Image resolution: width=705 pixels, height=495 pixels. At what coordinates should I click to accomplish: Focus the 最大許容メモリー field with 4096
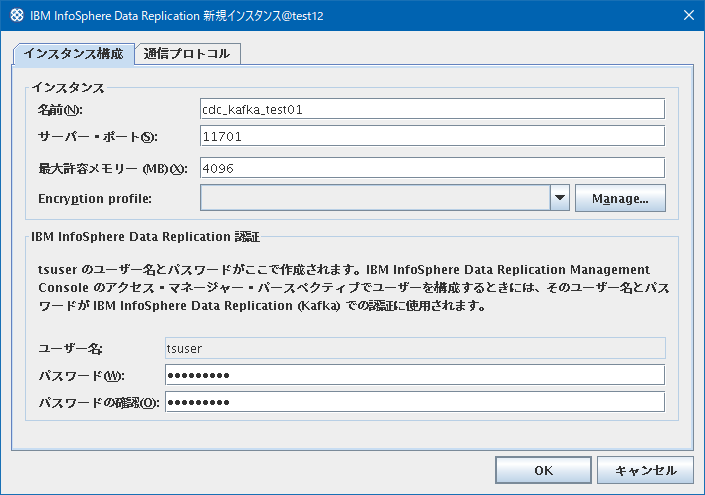pos(432,168)
